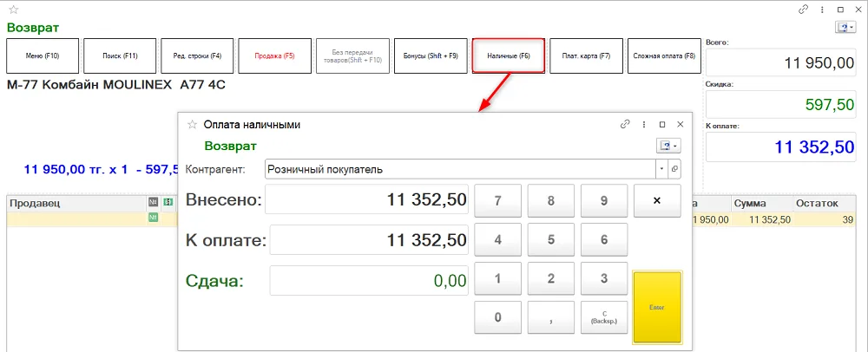The height and width of the screenshot is (352, 868).
Task: Click the Контрагент input field
Action: pyautogui.click(x=461, y=169)
